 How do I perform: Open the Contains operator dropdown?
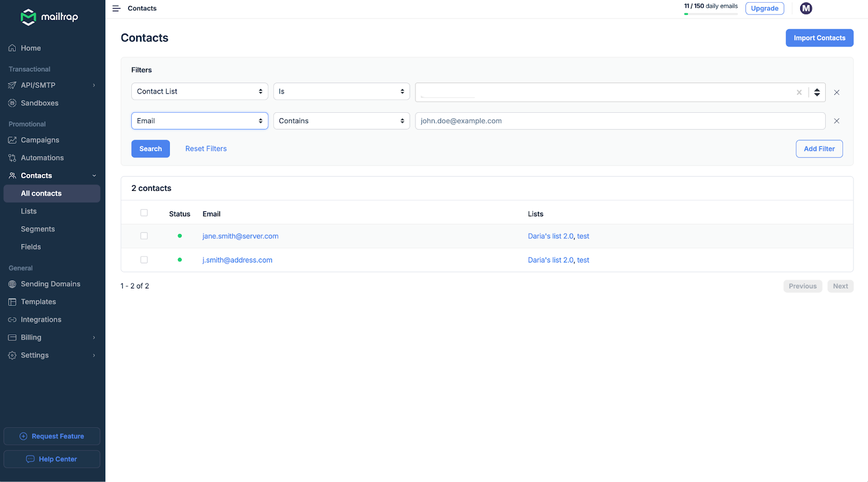pyautogui.click(x=341, y=121)
